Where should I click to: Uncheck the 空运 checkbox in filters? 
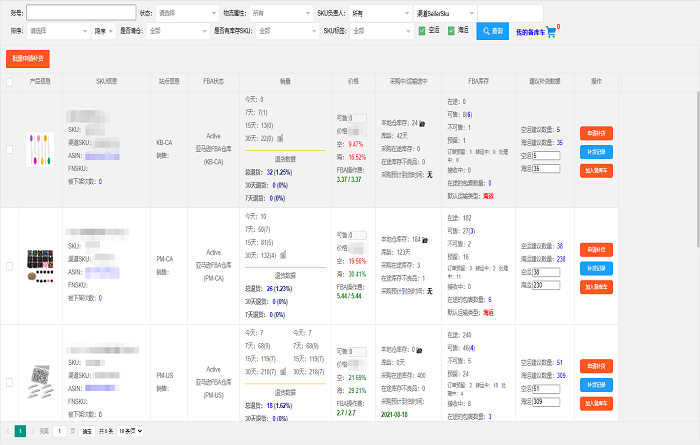point(422,30)
